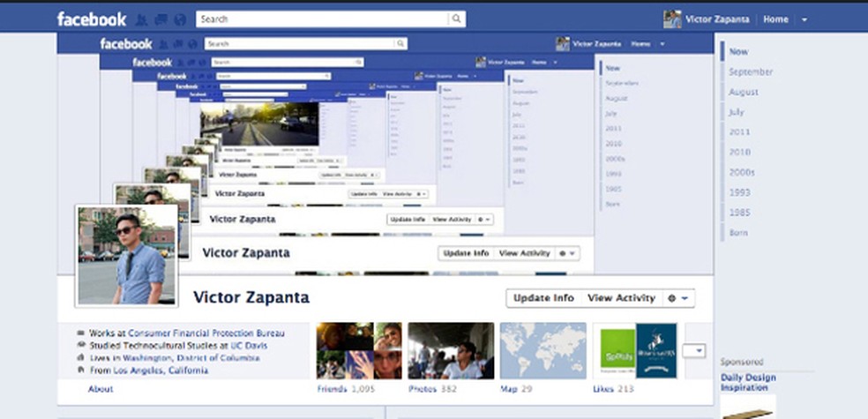Jump to 1993 in right timeline

pos(739,192)
